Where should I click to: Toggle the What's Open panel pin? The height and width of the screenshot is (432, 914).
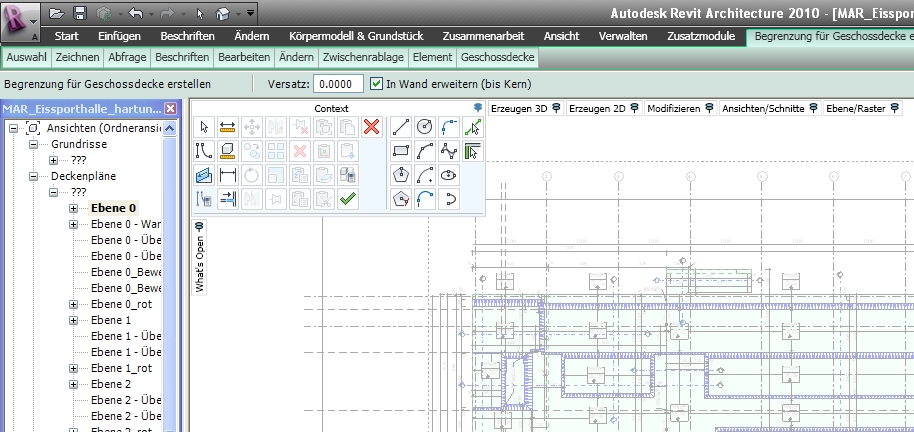(199, 226)
